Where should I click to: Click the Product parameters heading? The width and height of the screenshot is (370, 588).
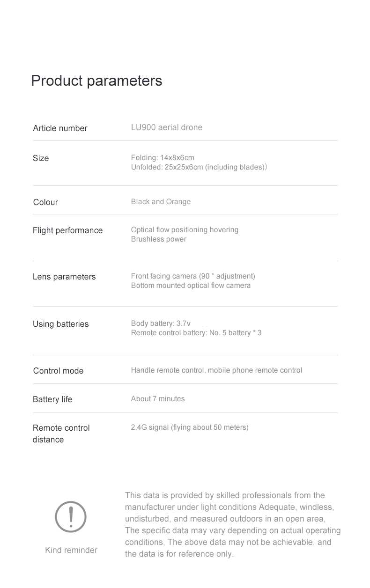[96, 81]
